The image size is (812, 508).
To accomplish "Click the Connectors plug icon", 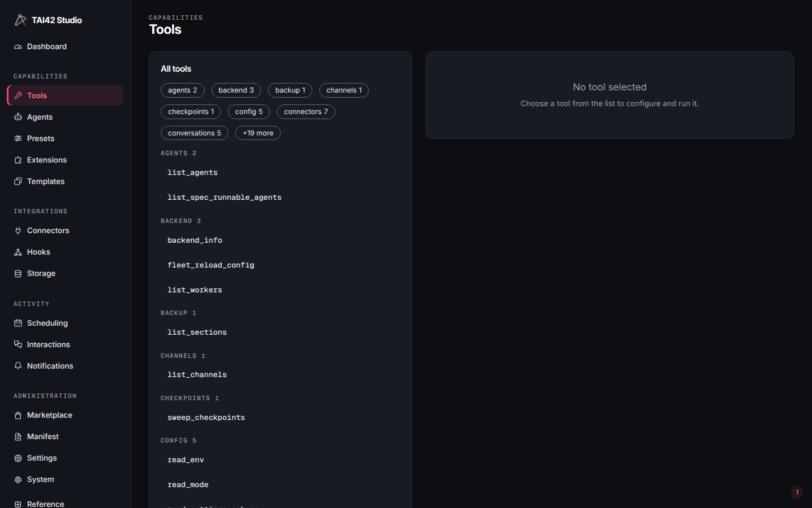I will tap(18, 231).
